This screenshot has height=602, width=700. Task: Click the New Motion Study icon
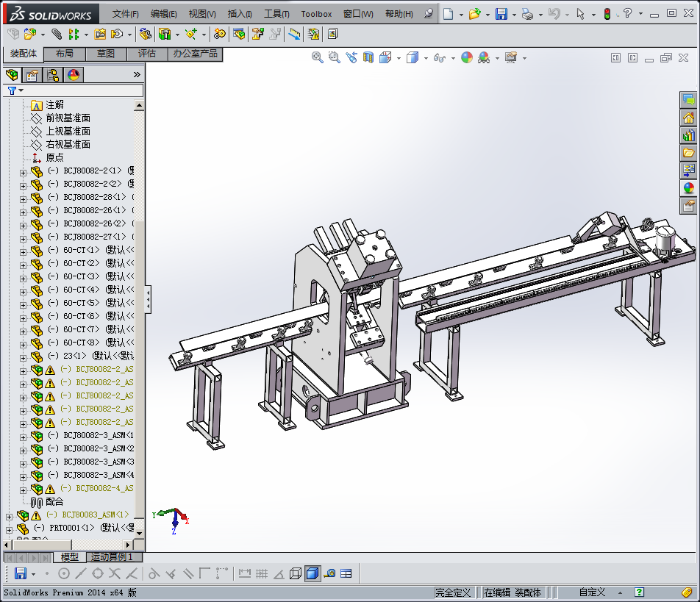[x=219, y=34]
